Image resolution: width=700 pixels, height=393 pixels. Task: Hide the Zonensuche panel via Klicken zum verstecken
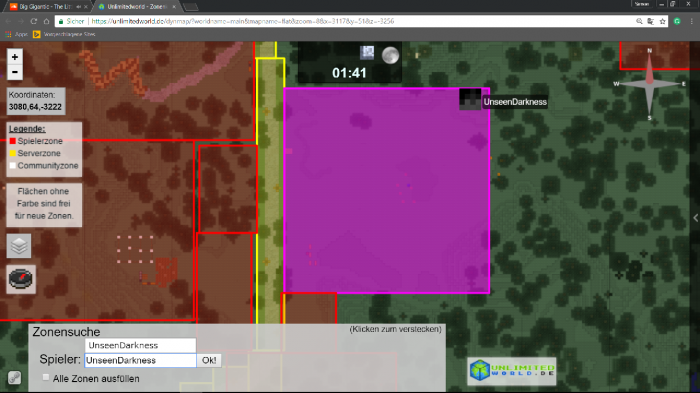coord(396,329)
